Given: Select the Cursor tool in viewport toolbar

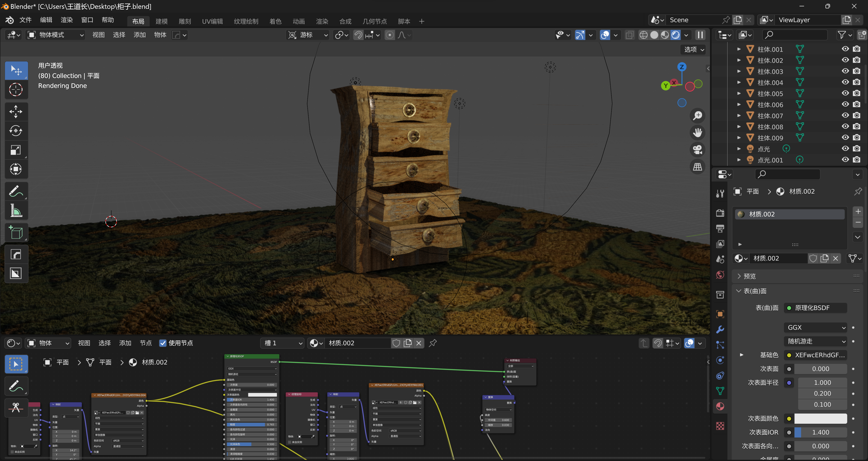Looking at the screenshot, I should (16, 90).
